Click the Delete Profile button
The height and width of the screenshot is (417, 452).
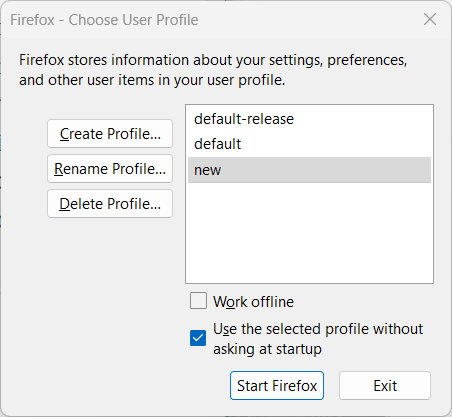click(110, 204)
